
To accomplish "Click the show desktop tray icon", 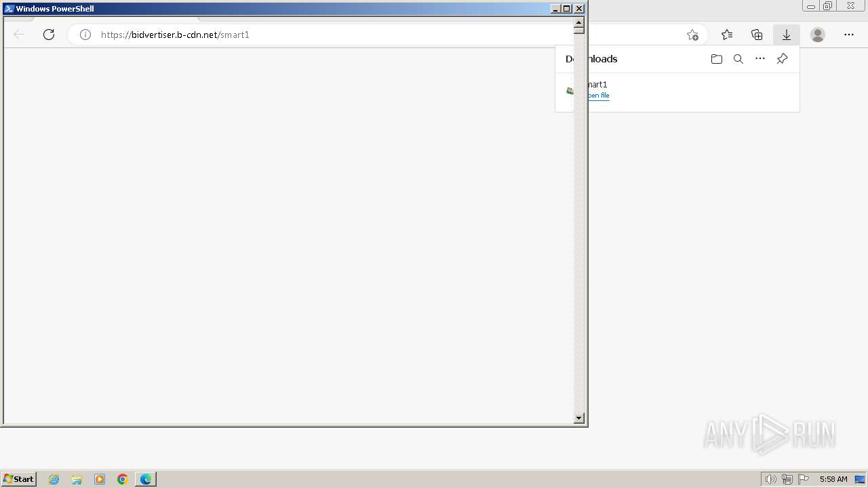I will point(860,479).
